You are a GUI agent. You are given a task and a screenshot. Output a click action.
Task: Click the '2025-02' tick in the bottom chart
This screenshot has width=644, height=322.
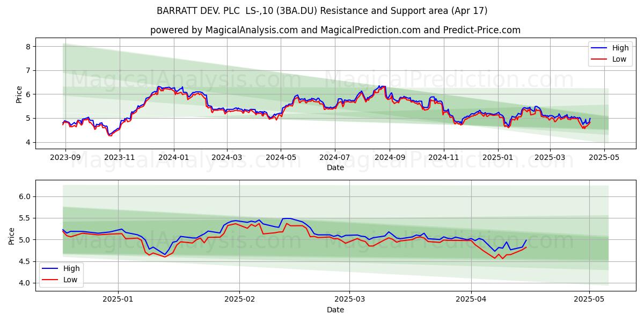[x=239, y=299]
